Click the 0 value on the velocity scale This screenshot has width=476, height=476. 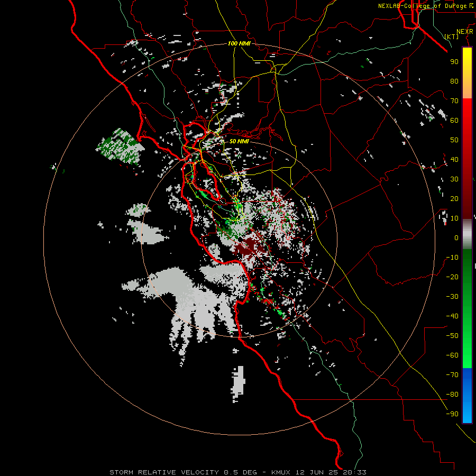(456, 237)
